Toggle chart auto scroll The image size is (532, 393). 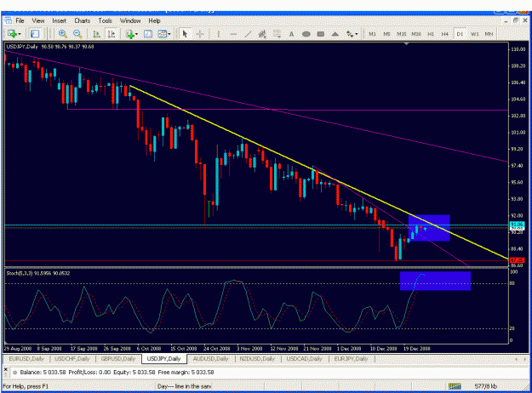97,34
